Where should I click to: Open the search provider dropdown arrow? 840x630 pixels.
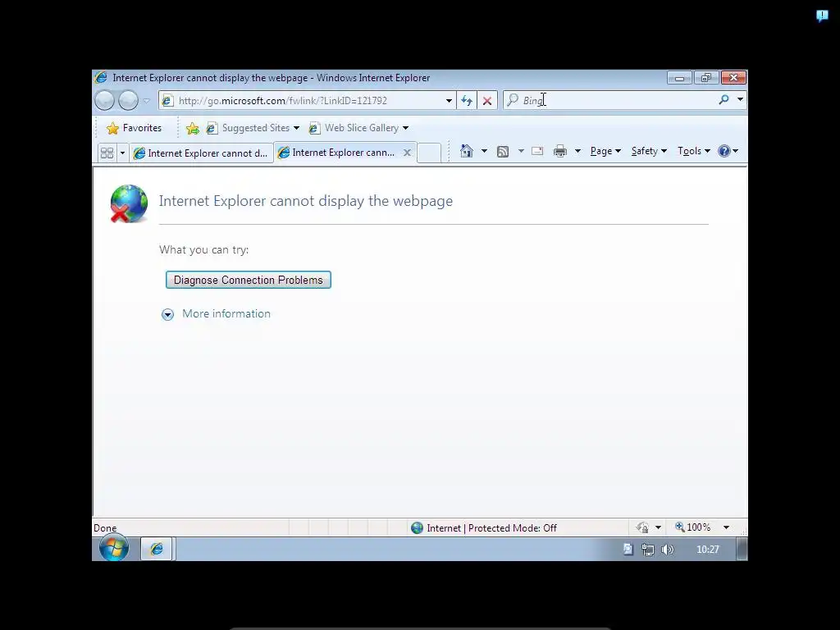(741, 99)
